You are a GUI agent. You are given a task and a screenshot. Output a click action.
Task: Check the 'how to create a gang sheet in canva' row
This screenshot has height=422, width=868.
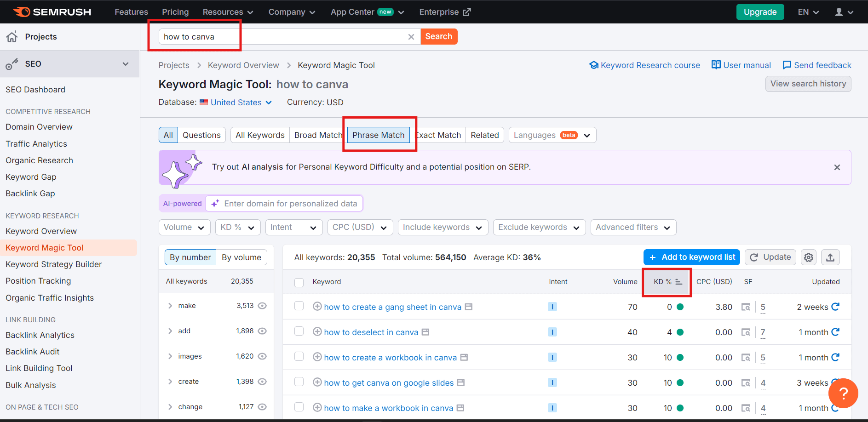click(x=299, y=306)
